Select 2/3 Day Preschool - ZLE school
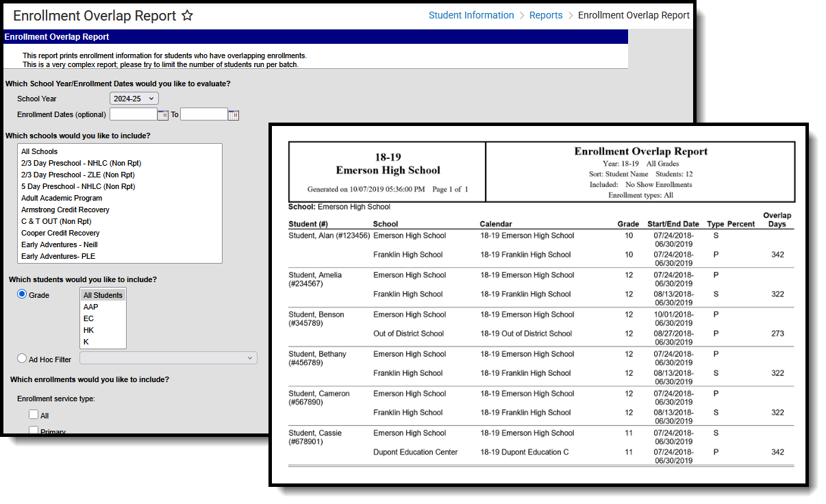This screenshot has height=504, width=826. coord(121,175)
